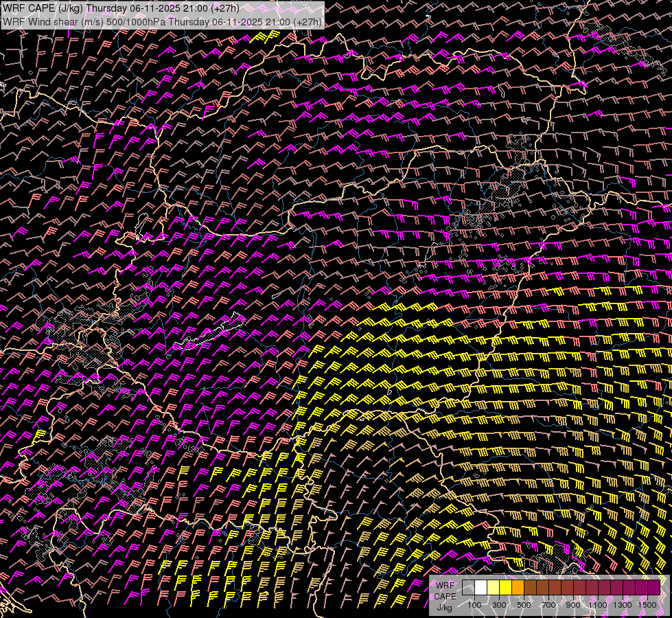Click the 1100 legend tick label
The image size is (672, 618).
(x=598, y=605)
